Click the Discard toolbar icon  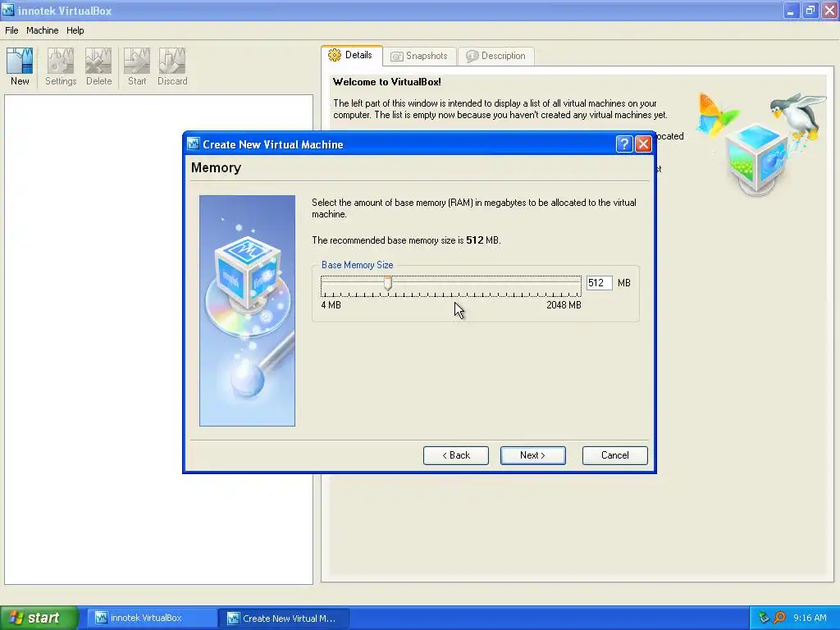[x=172, y=66]
